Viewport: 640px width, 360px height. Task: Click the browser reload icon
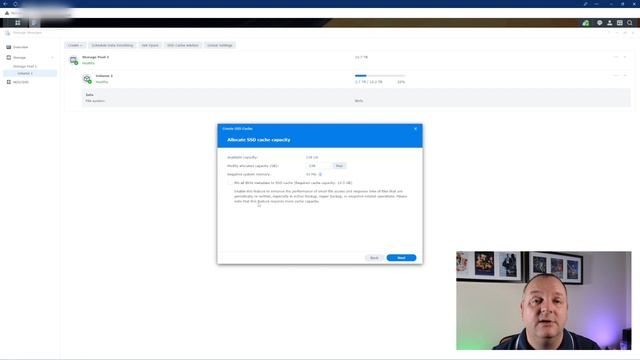15,4
